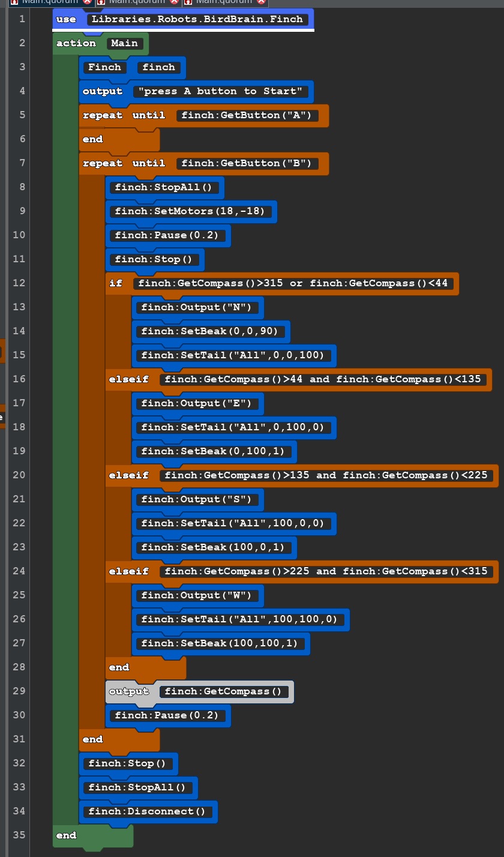
Task: Edit the "press A button to Start" output text
Action: pyautogui.click(x=220, y=91)
